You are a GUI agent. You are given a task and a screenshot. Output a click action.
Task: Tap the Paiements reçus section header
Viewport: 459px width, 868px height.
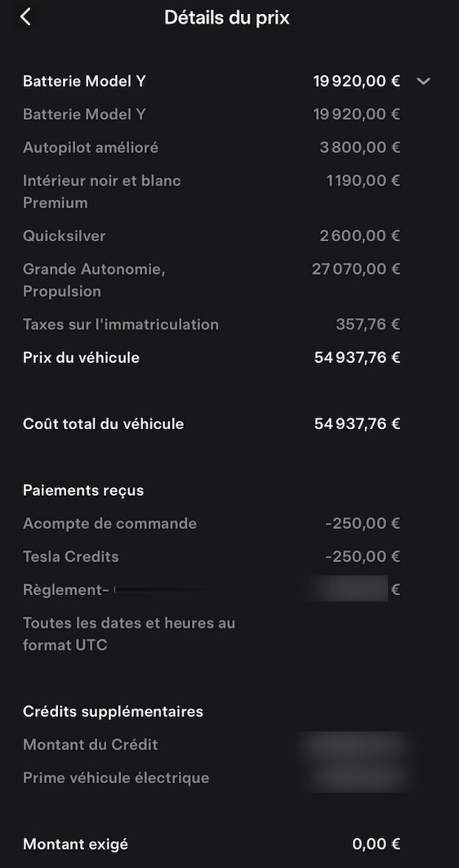tap(83, 490)
